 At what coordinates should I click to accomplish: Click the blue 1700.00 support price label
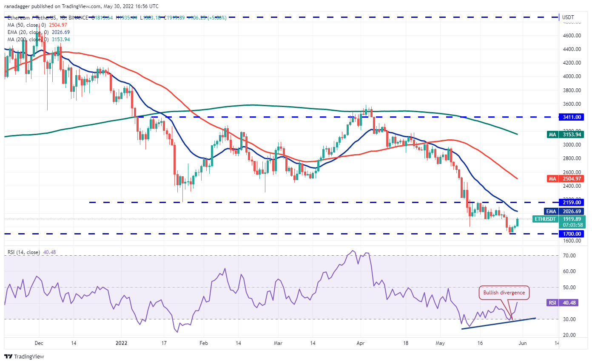click(x=572, y=234)
